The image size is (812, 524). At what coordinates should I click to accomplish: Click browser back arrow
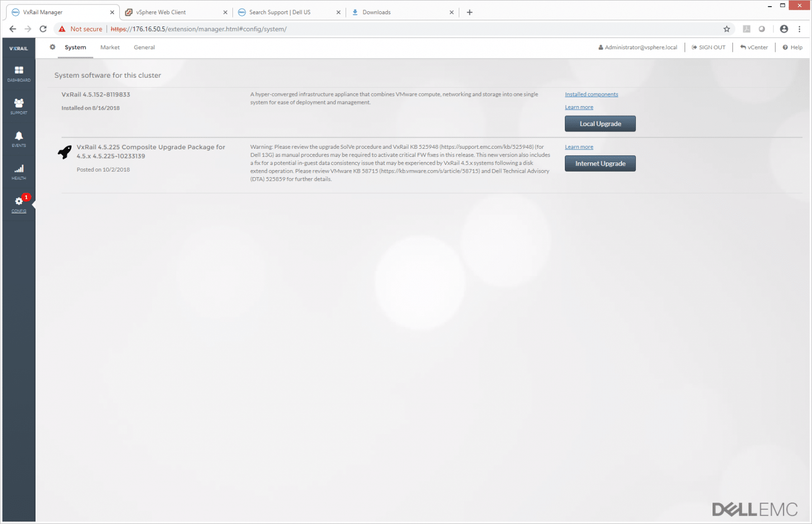(x=13, y=29)
